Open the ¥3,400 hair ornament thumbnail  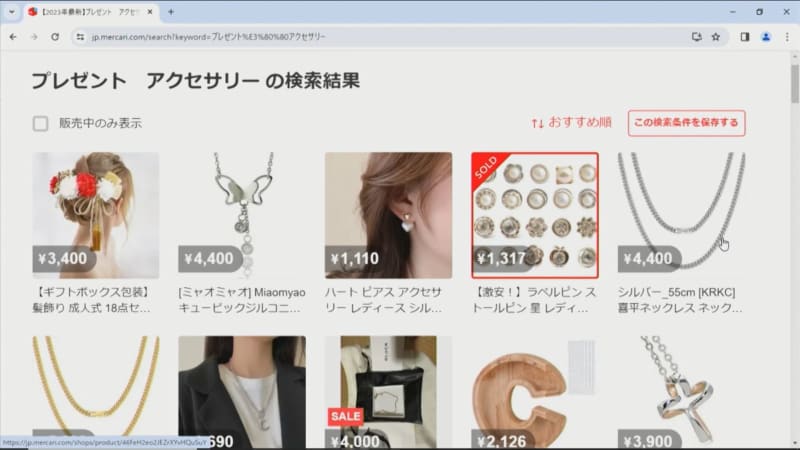click(x=96, y=215)
